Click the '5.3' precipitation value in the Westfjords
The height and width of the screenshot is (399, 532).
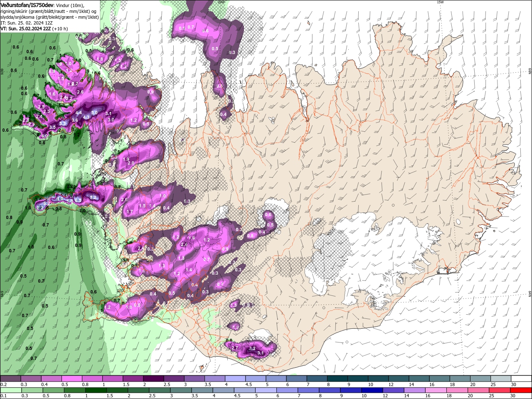coord(63,123)
